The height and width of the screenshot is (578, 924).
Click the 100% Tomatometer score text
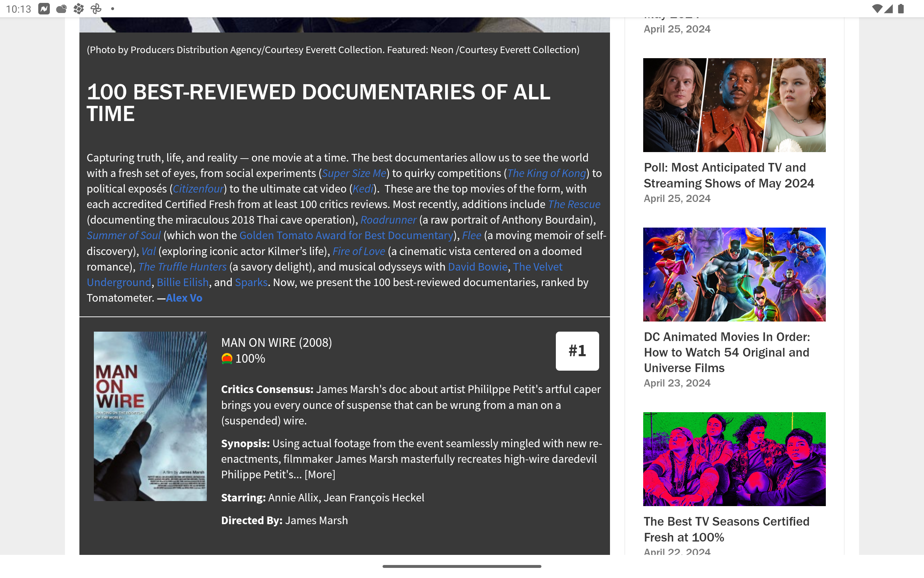250,359
